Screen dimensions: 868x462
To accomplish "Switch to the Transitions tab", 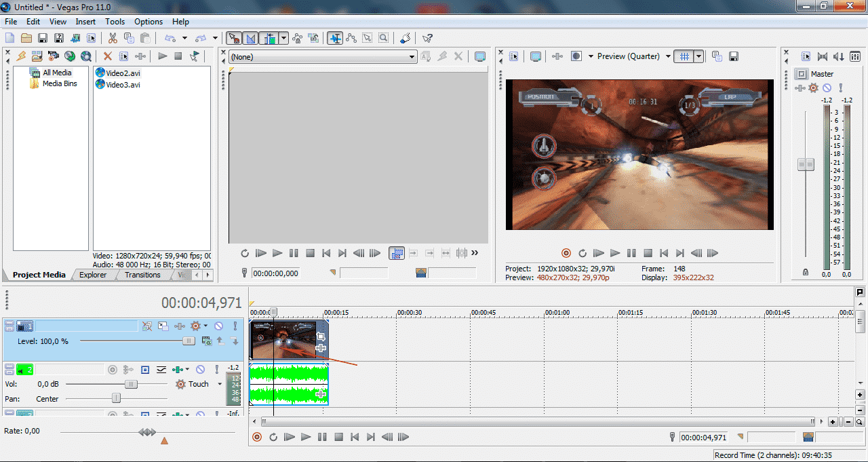I will coord(142,275).
